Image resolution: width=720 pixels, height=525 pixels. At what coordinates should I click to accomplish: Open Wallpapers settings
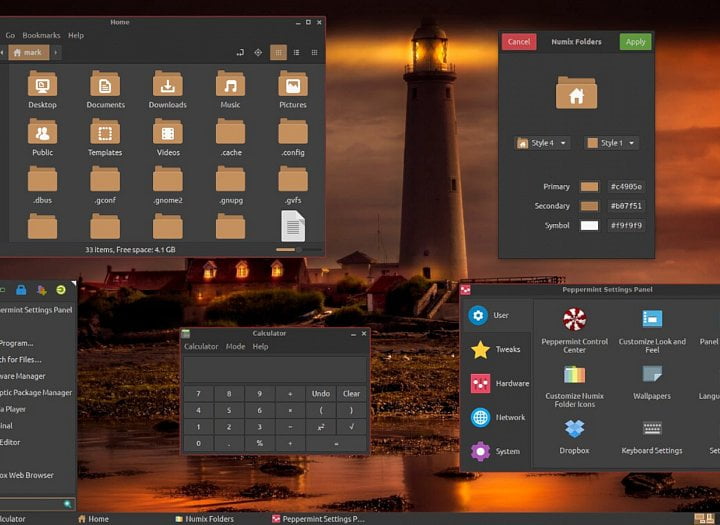pyautogui.click(x=652, y=382)
